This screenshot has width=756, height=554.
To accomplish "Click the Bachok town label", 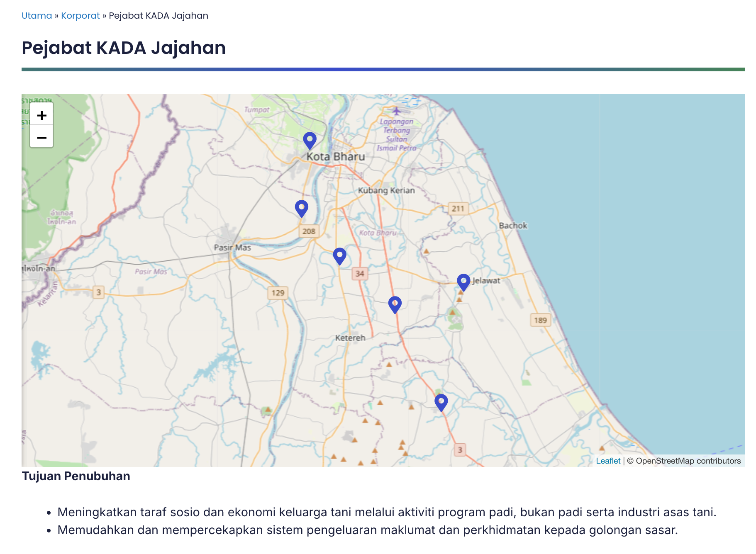I will (x=513, y=226).
